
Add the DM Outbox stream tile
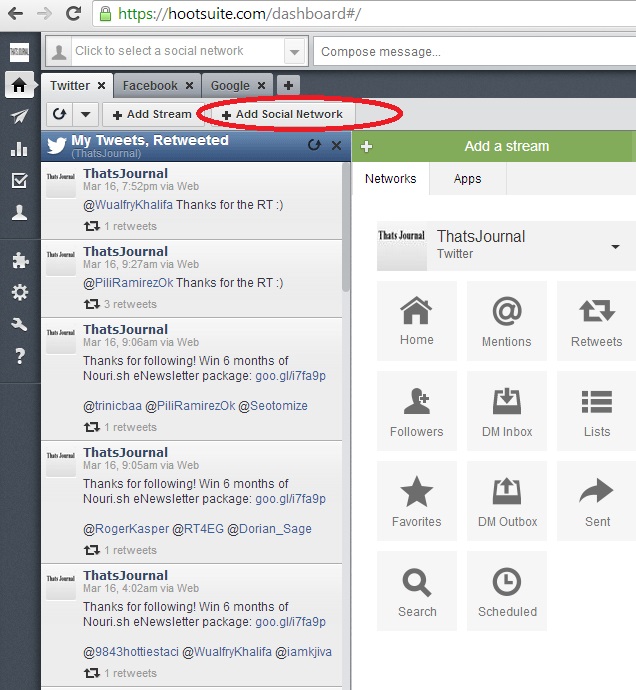(x=507, y=501)
